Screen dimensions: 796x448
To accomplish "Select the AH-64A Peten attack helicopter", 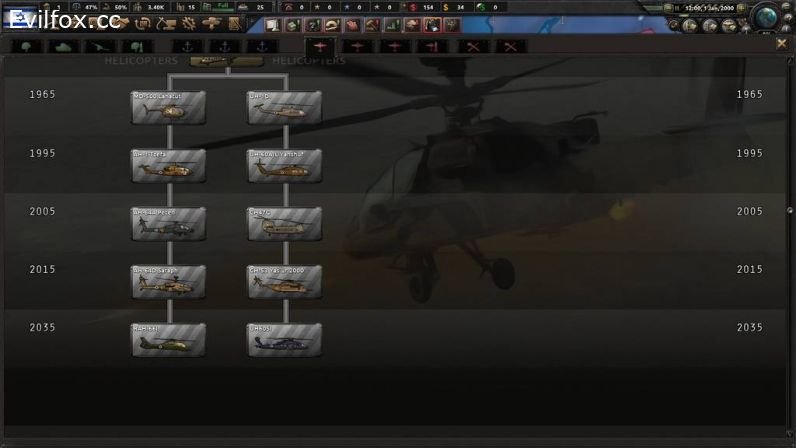I will point(168,224).
